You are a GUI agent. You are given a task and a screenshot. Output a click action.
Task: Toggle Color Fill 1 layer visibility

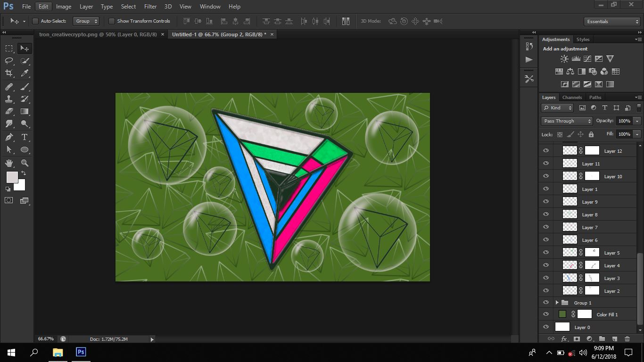pyautogui.click(x=546, y=314)
